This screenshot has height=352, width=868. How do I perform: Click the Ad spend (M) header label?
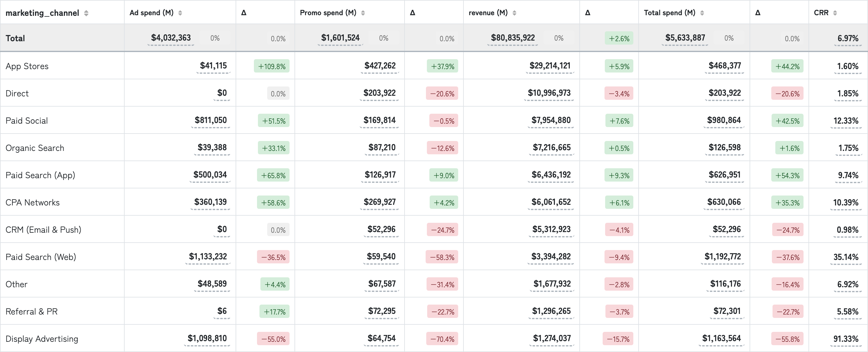152,13
